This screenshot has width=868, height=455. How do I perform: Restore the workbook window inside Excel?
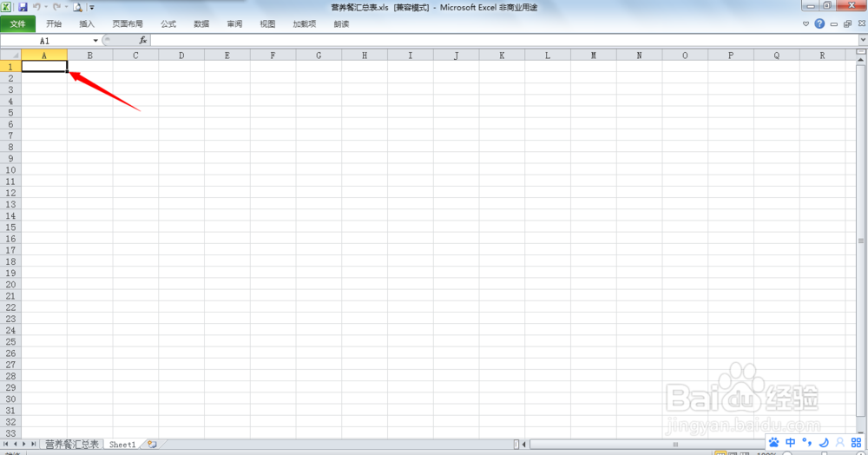[x=847, y=23]
